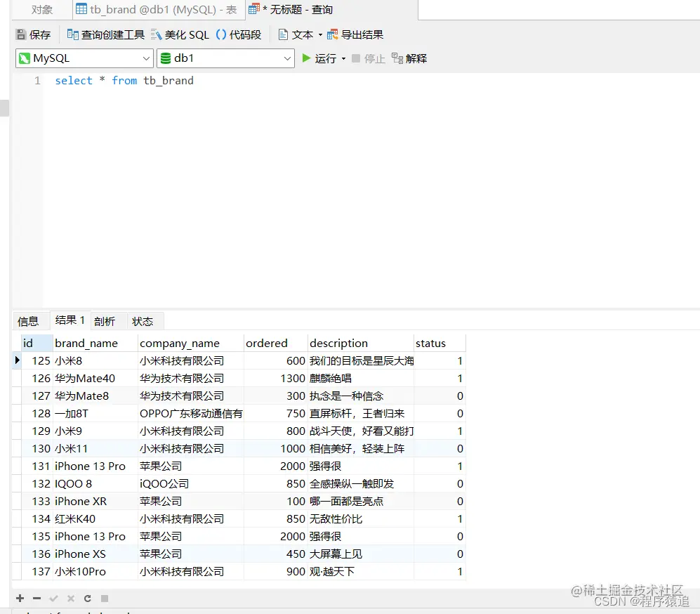700x614 pixels.
Task: Select the untitled query (无标题 - 查询) tab
Action: tap(332, 10)
